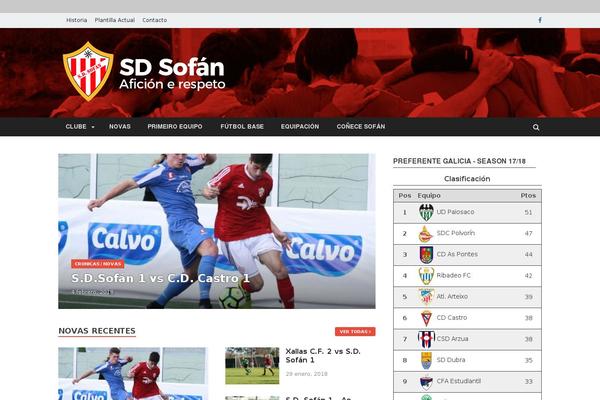Open headline S.D.Sofán 1 vs C.D. Castro 1
The image size is (600, 400).
click(161, 278)
